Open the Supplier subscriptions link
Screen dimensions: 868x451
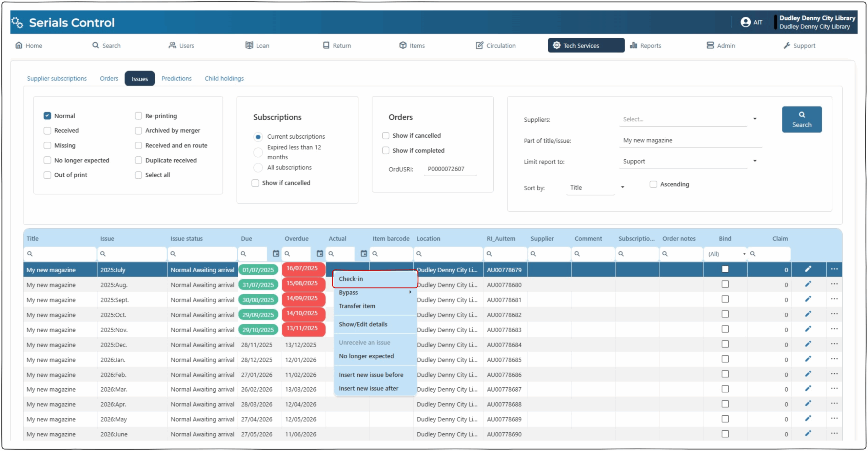point(57,78)
